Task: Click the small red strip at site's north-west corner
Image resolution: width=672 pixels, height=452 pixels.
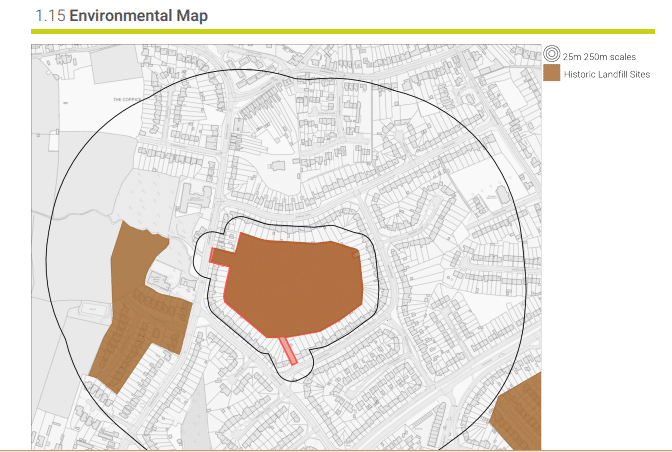Action: [218, 256]
